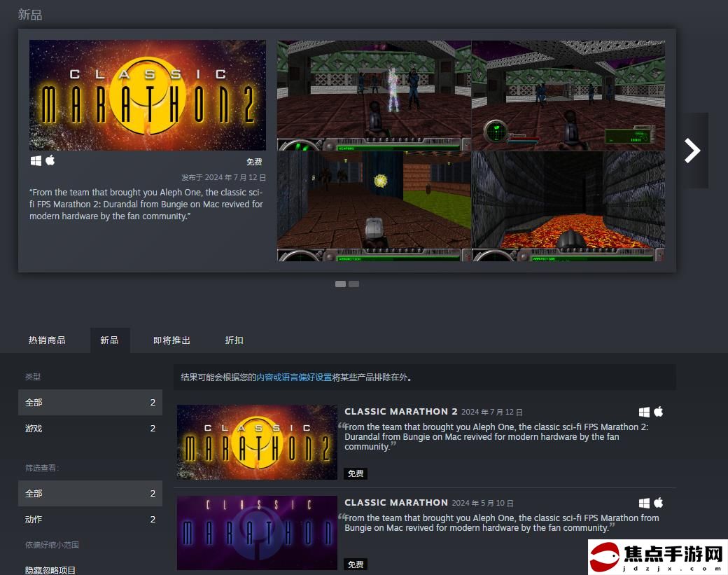Click the 新品 section heading at the top

(30, 15)
